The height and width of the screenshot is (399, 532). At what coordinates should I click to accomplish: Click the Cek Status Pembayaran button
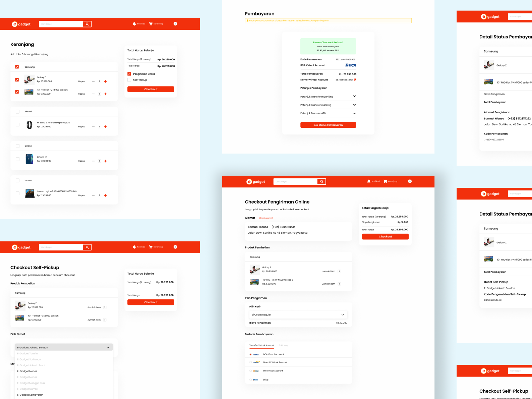(x=328, y=125)
